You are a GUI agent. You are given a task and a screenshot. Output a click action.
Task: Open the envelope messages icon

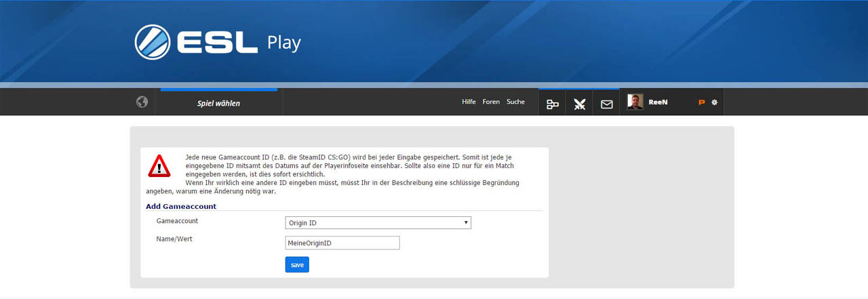pyautogui.click(x=606, y=104)
